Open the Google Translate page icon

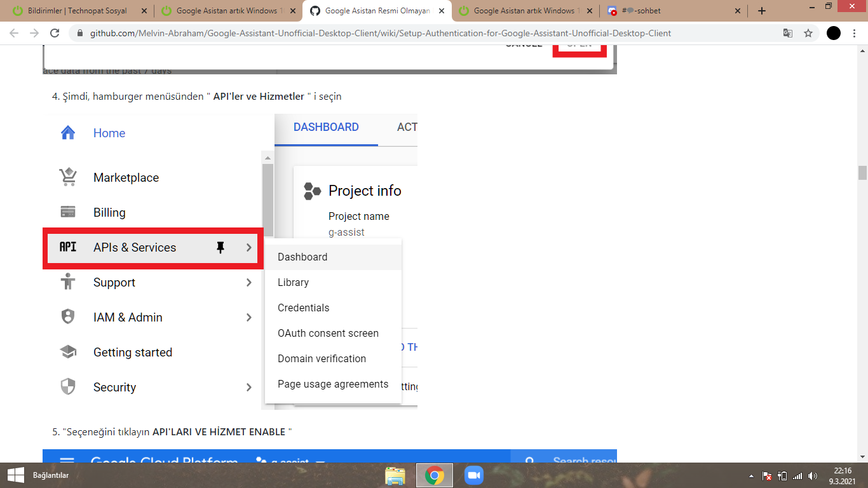[788, 33]
